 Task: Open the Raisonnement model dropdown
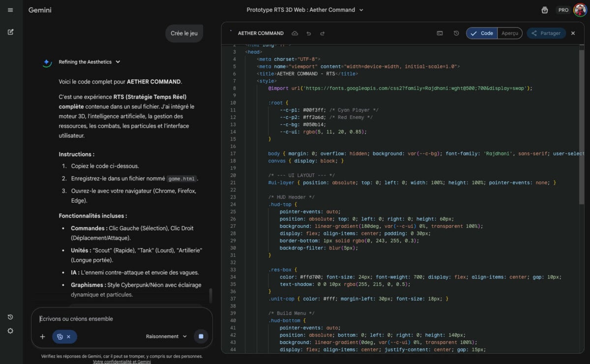(166, 336)
